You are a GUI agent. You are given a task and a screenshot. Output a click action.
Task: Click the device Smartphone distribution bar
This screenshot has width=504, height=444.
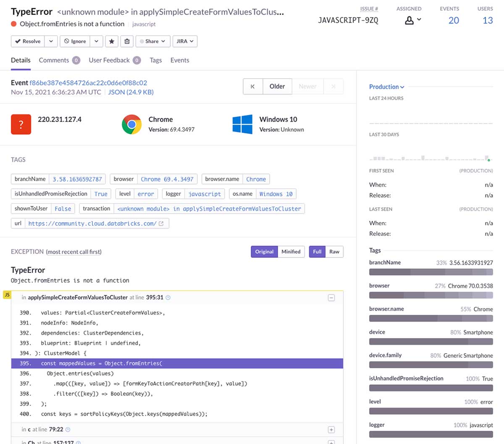point(431,341)
